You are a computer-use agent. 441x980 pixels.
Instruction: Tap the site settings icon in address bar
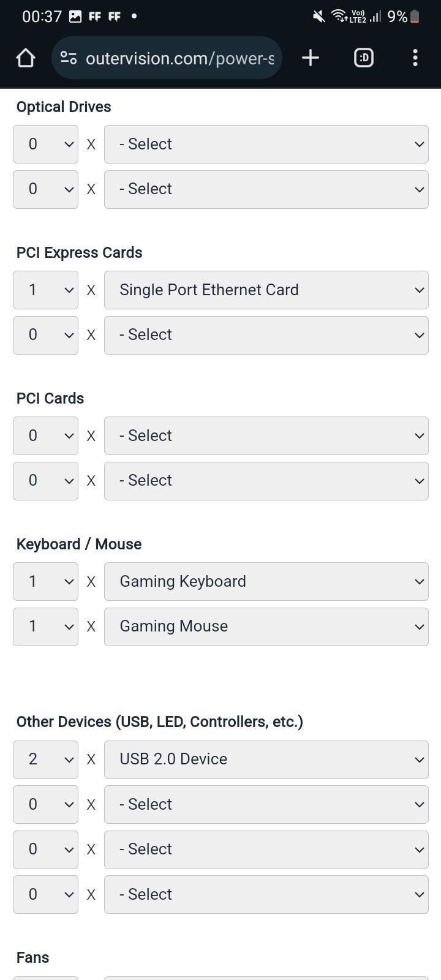tap(69, 58)
